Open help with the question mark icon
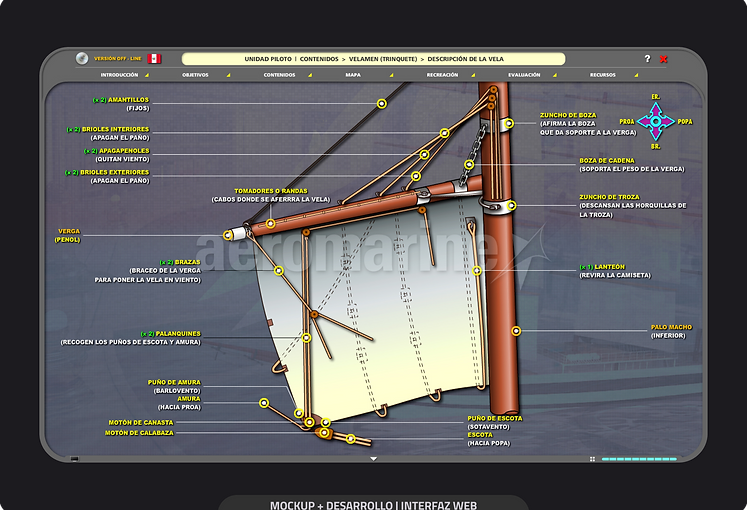This screenshot has width=747, height=510. (647, 59)
